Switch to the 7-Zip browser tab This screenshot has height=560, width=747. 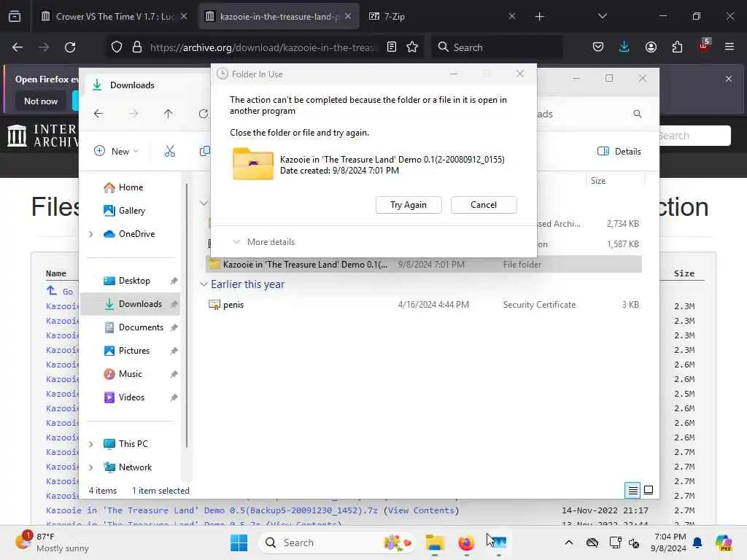pos(441,16)
